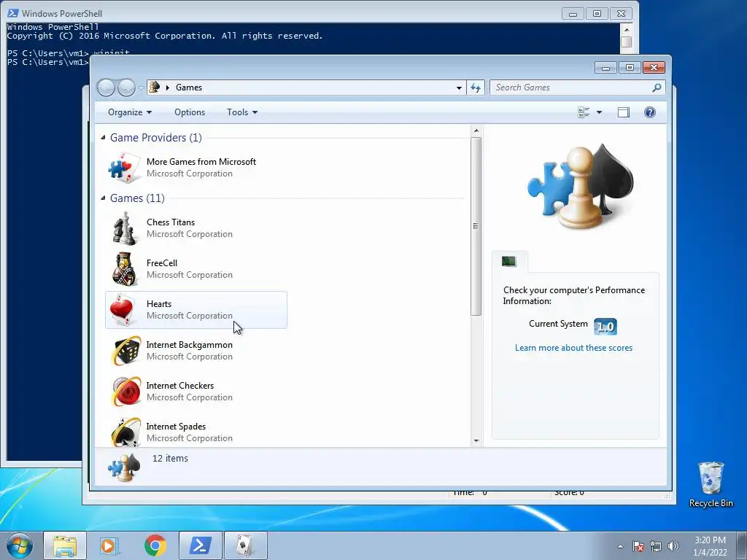Launch Windows Media Player from taskbar
Viewport: 747px width, 560px height.
(109, 545)
